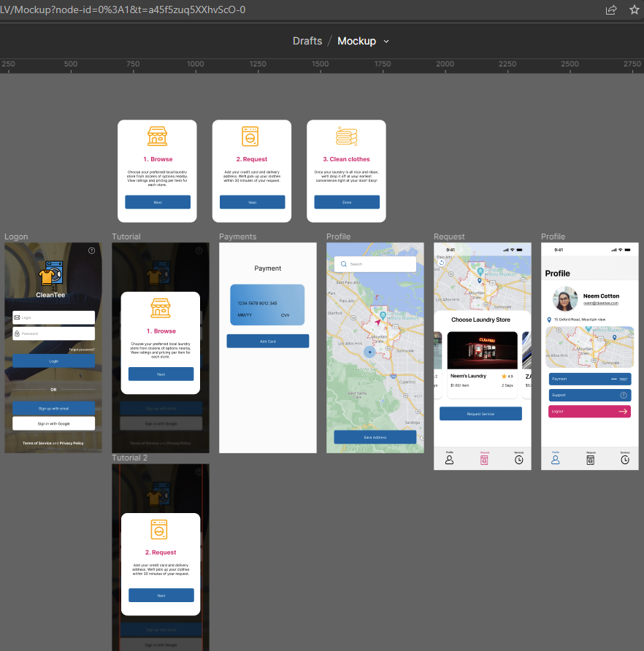The width and height of the screenshot is (644, 651).
Task: Open the Mockup file name dropdown chevron
Action: (386, 42)
